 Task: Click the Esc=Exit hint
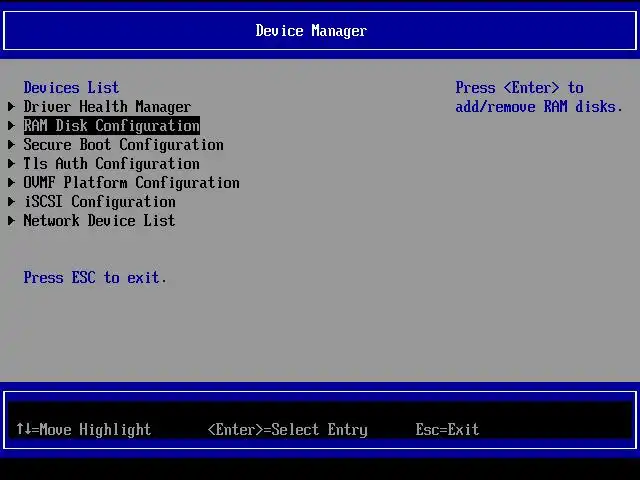pos(447,429)
